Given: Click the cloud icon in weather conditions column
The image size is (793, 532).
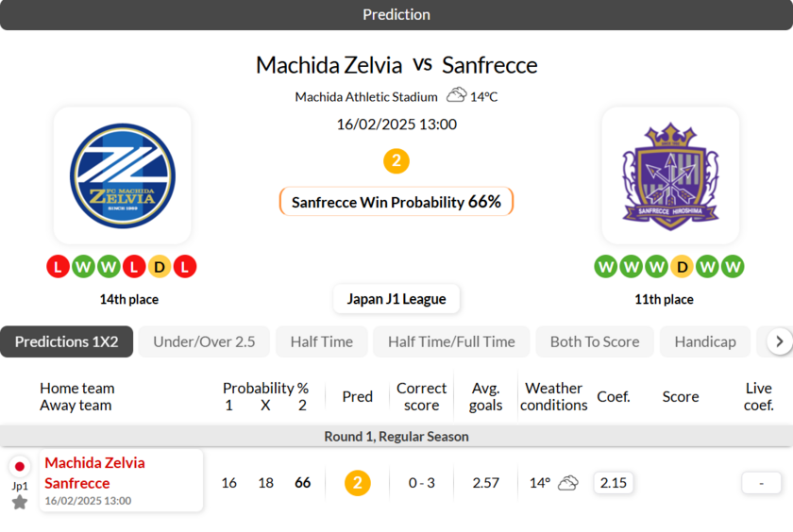Looking at the screenshot, I should 567,483.
